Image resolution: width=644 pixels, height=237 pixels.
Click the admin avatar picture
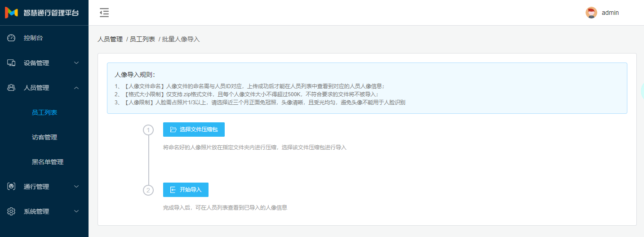click(591, 13)
